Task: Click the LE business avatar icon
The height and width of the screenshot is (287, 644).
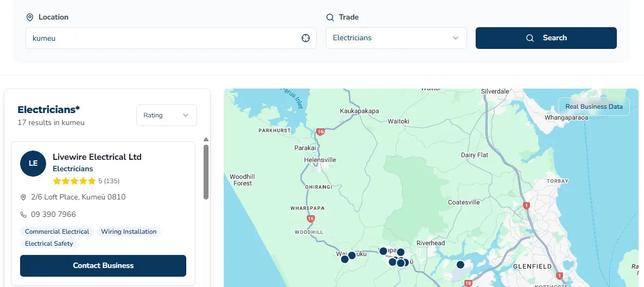Action: point(33,164)
